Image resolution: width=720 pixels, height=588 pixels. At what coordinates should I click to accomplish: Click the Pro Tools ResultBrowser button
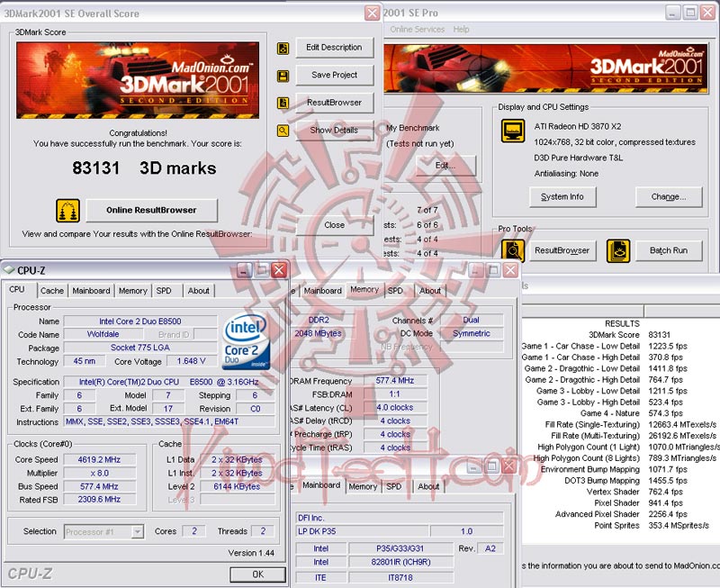(x=562, y=251)
